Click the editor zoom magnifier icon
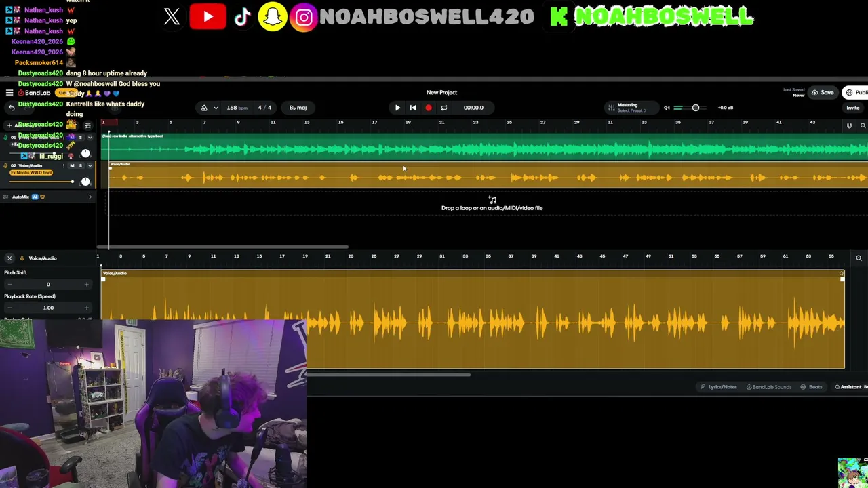 click(x=859, y=258)
